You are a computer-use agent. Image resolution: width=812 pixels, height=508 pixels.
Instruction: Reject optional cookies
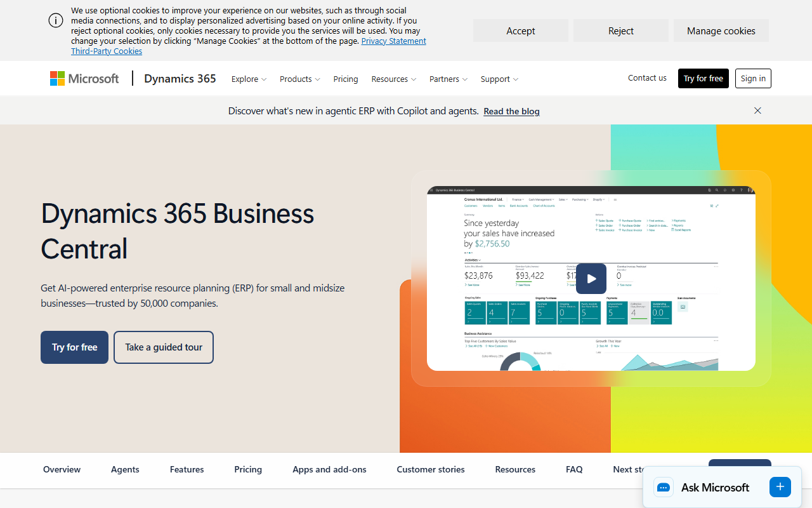click(x=621, y=30)
